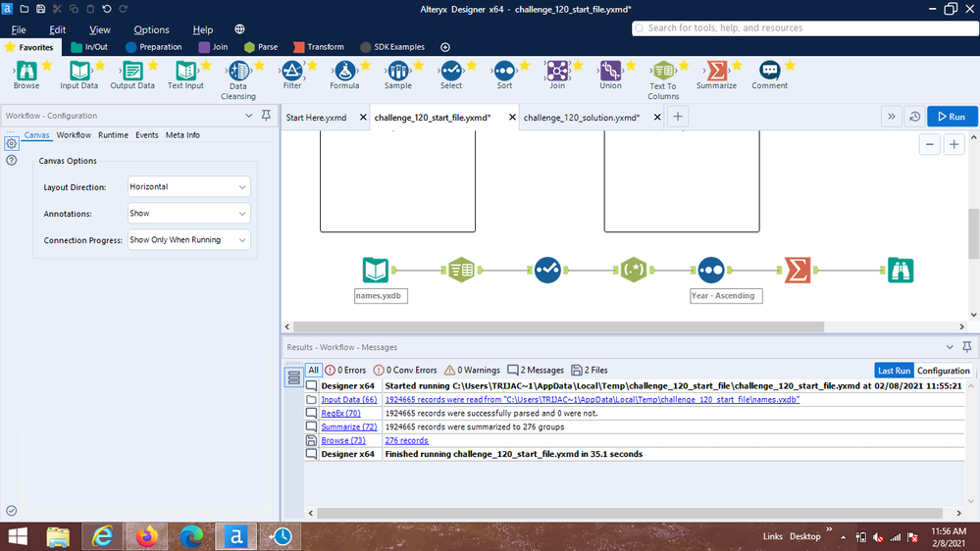Click the Sort node labeled Year - Ascending
Screen dimensions: 980x551
710,270
